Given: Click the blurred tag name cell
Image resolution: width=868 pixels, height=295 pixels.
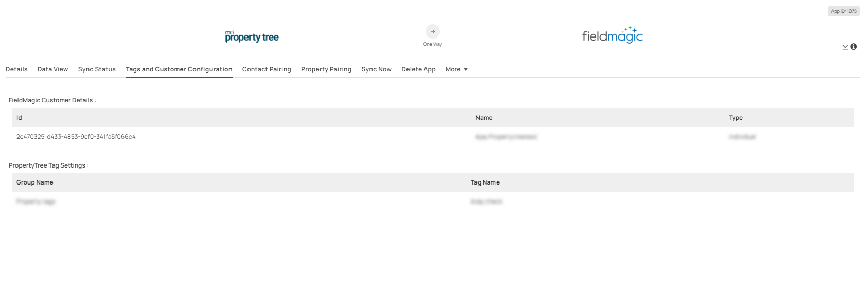Looking at the screenshot, I should coord(486,201).
